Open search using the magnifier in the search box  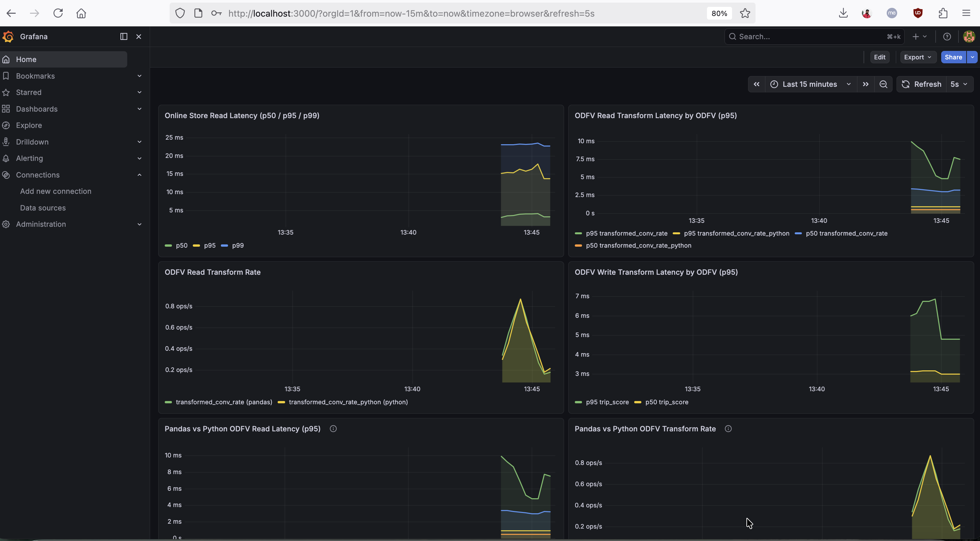point(732,36)
